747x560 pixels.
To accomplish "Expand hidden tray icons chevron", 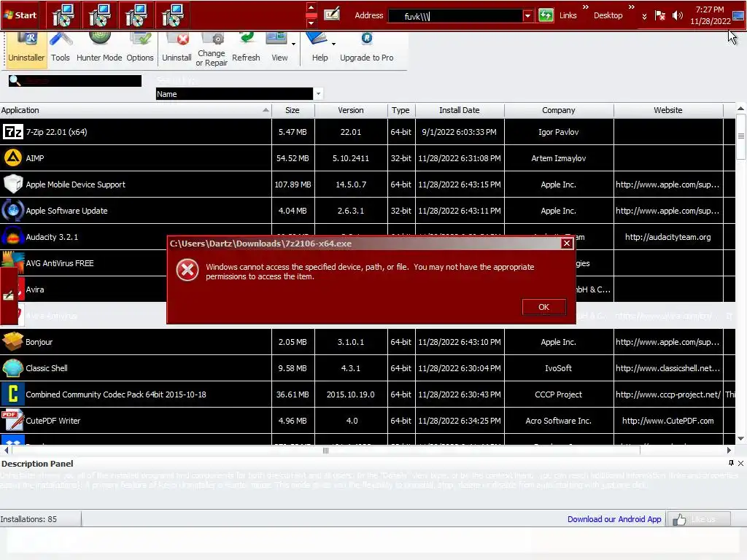I will pyautogui.click(x=644, y=16).
